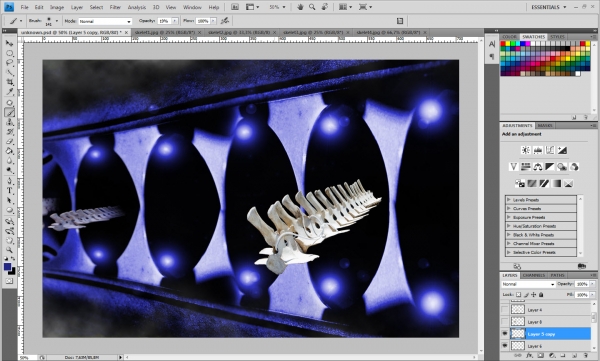Click the foreground color swatch

point(7,267)
